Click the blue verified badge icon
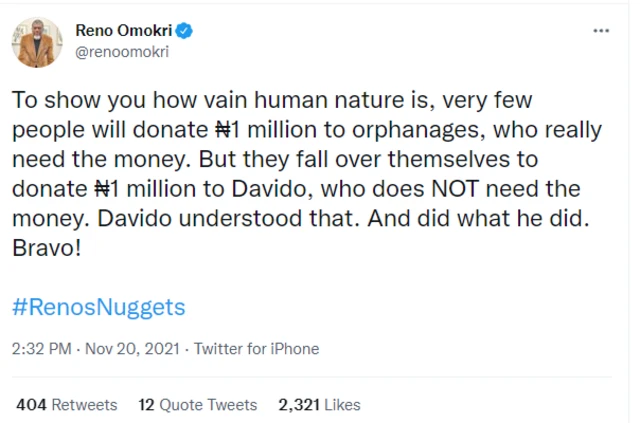640x423 pixels. coord(185,32)
